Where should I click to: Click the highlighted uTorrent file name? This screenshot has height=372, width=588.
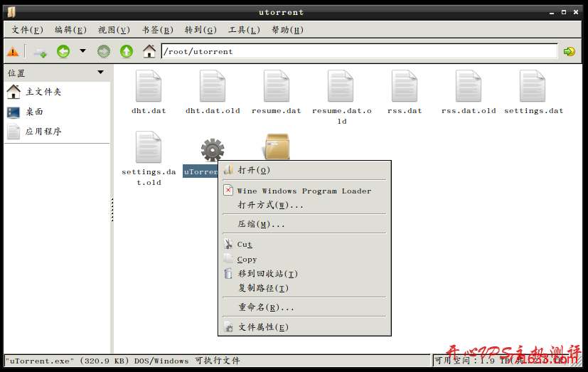(x=201, y=171)
